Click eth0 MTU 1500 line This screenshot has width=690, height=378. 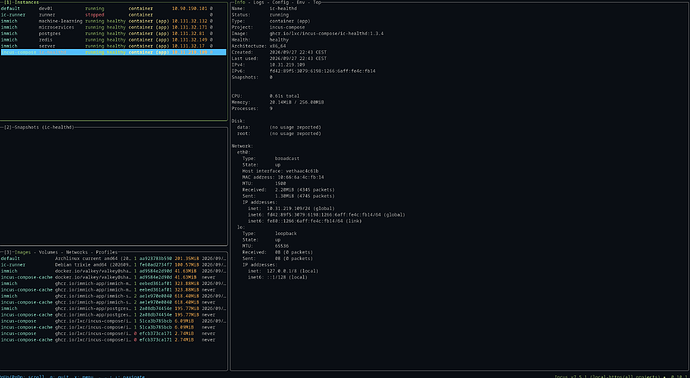264,183
